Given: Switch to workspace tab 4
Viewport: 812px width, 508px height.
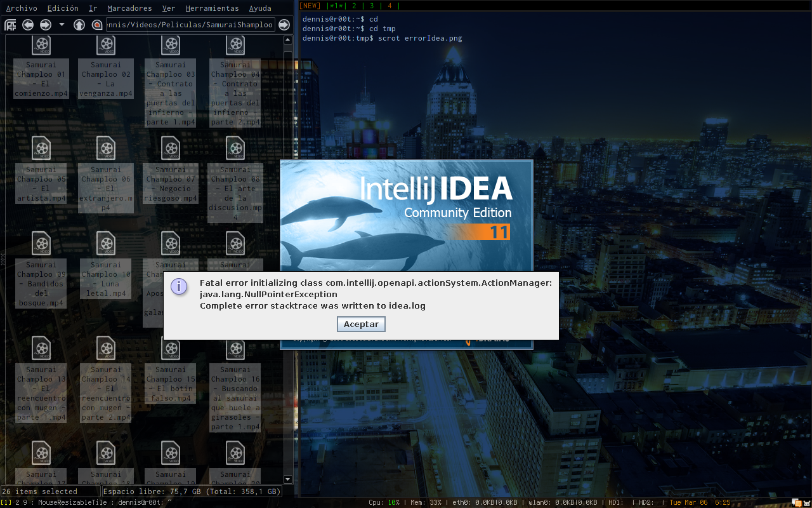Looking at the screenshot, I should 390,5.
